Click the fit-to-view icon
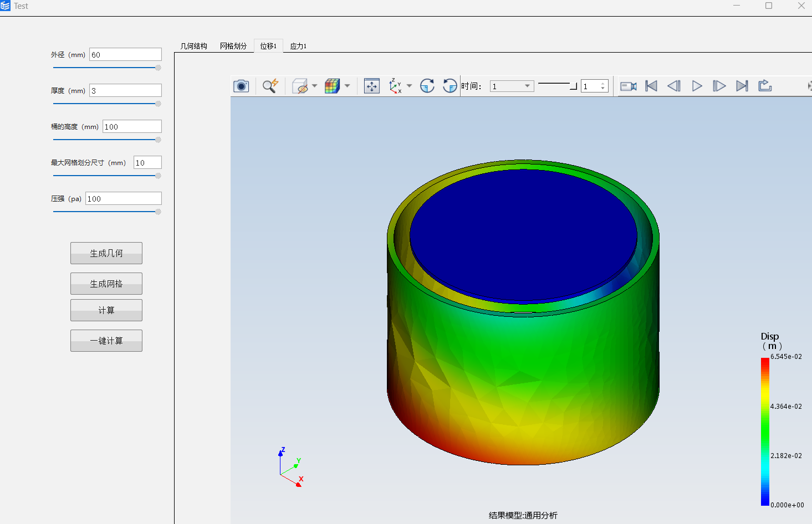Screen dimensions: 812x524 point(372,86)
